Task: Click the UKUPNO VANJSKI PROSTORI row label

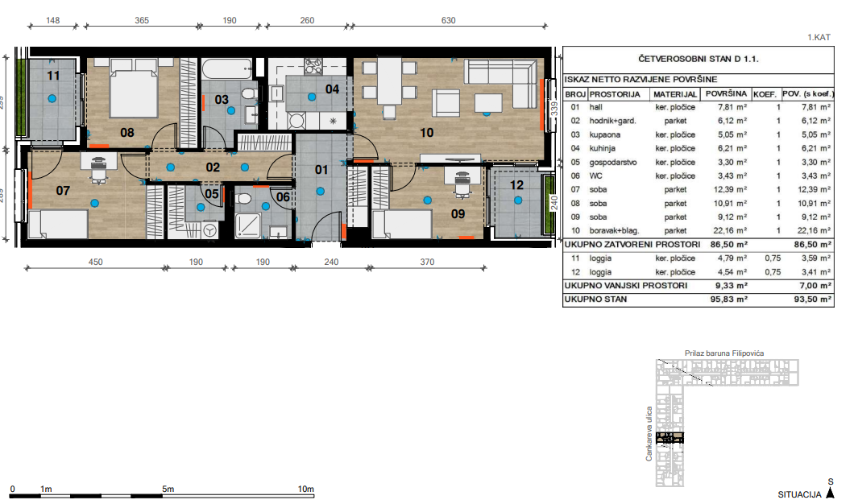Action: [626, 285]
